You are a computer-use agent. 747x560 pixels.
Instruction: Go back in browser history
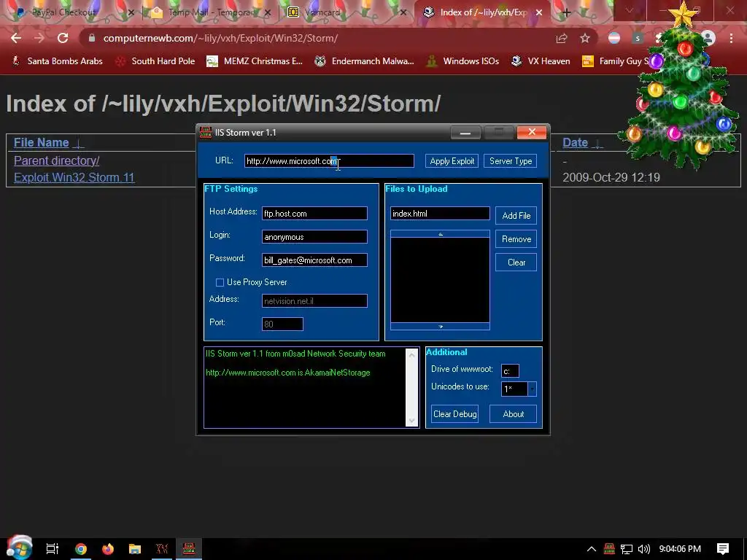click(16, 38)
